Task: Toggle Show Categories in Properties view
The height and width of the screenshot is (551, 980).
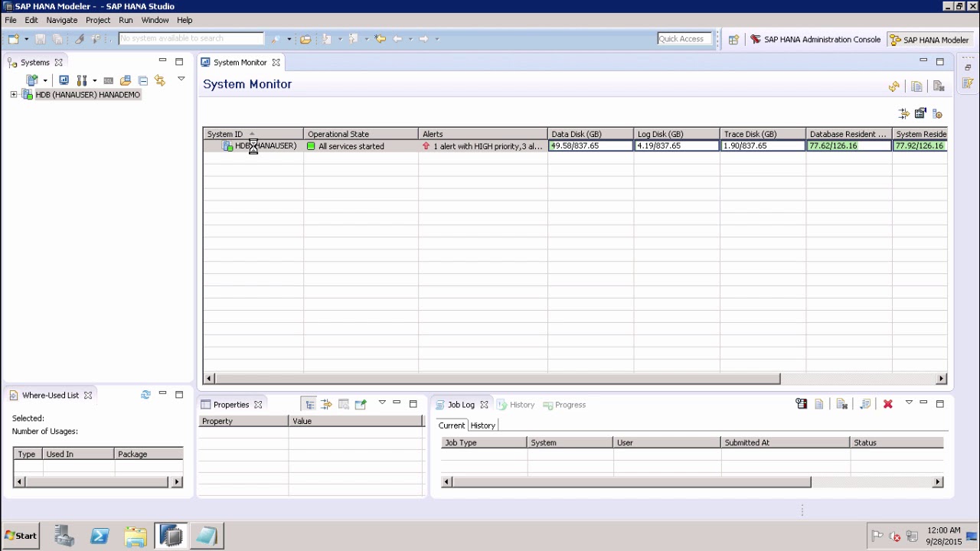Action: coord(309,404)
